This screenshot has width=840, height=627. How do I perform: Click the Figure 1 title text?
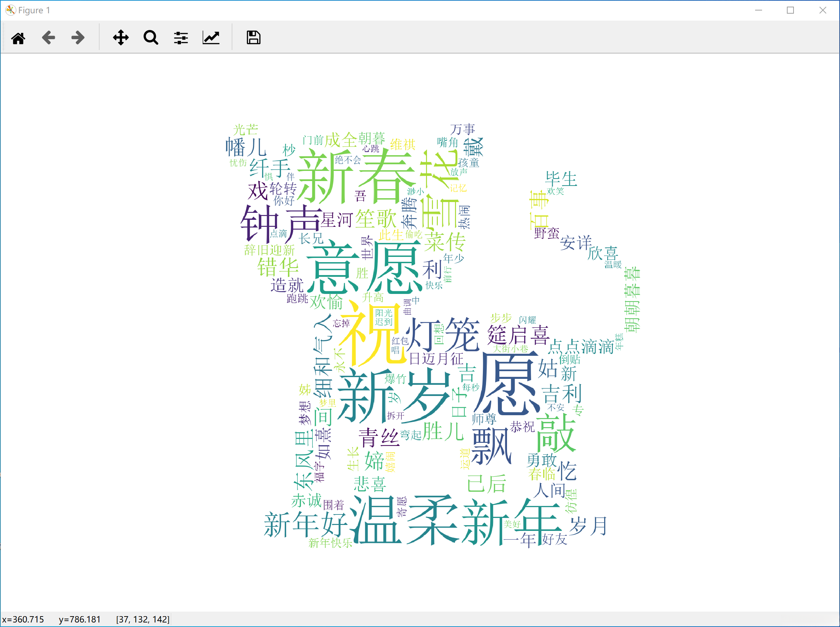point(35,10)
